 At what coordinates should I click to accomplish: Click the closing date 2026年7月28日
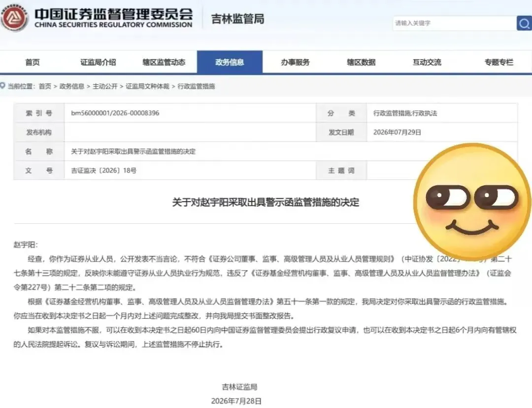(x=236, y=401)
